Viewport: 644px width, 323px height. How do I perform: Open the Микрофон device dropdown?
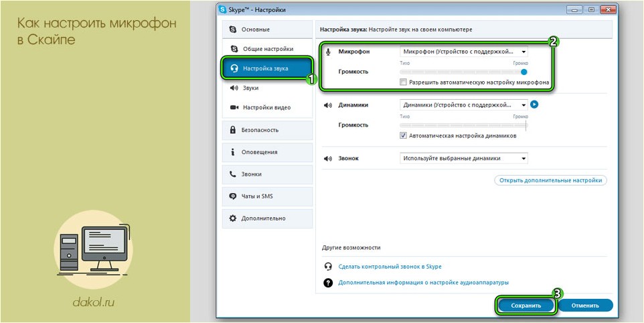pos(464,52)
